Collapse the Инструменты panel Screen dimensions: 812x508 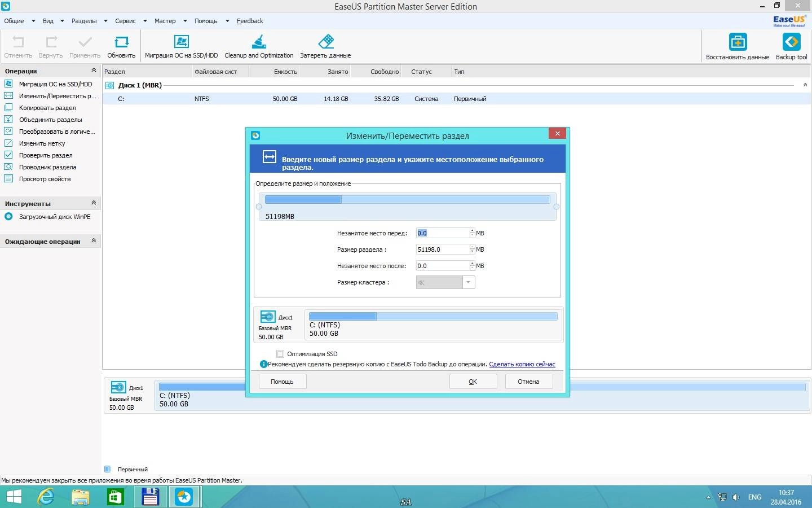pyautogui.click(x=94, y=203)
